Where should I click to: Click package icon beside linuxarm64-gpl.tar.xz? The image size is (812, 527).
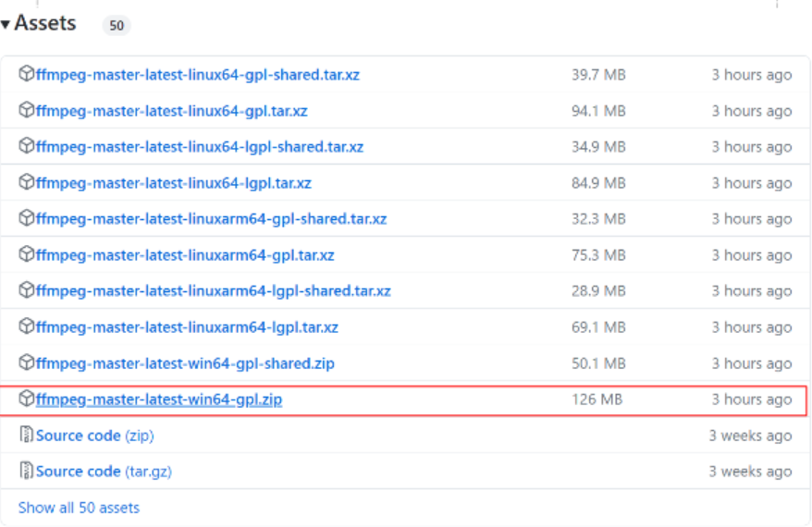(26, 253)
